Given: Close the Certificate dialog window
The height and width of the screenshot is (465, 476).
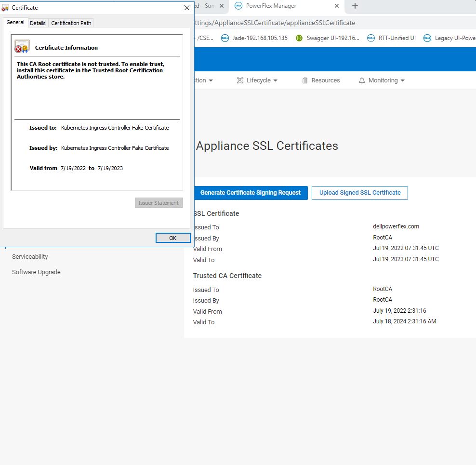Looking at the screenshot, I should coord(187,8).
